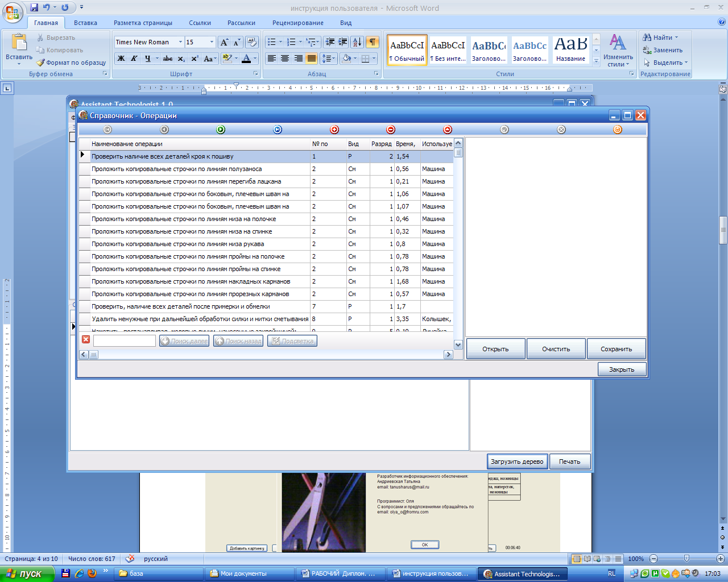Apply font color red A button
Image resolution: width=728 pixels, height=582 pixels.
(246, 59)
